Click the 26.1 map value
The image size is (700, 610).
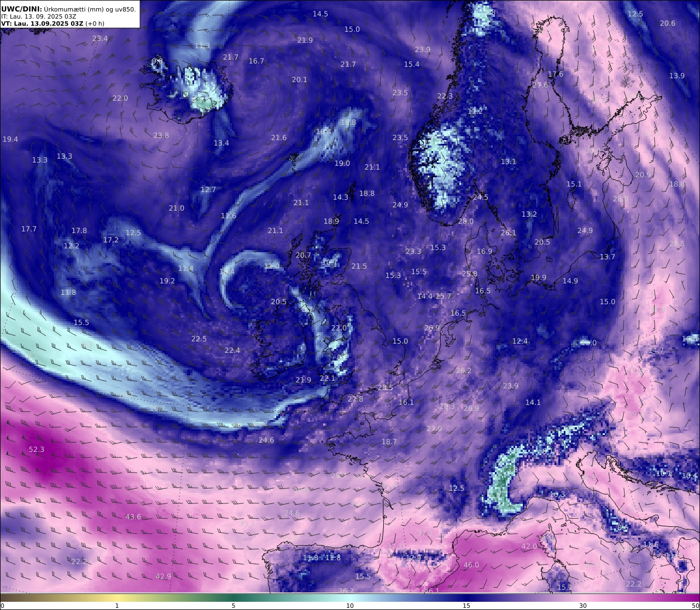click(509, 233)
